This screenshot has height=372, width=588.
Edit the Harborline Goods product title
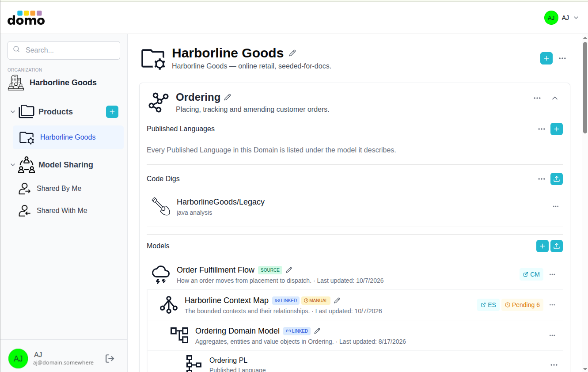tap(292, 53)
